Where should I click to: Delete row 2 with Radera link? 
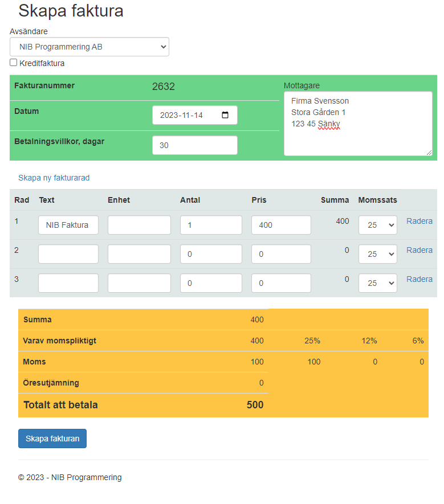tap(419, 250)
